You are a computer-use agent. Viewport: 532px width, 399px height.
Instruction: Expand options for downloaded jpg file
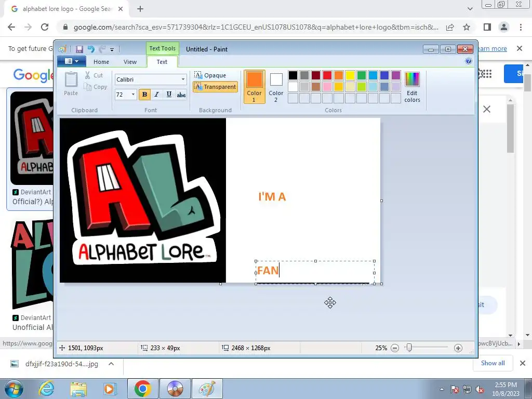pyautogui.click(x=111, y=364)
